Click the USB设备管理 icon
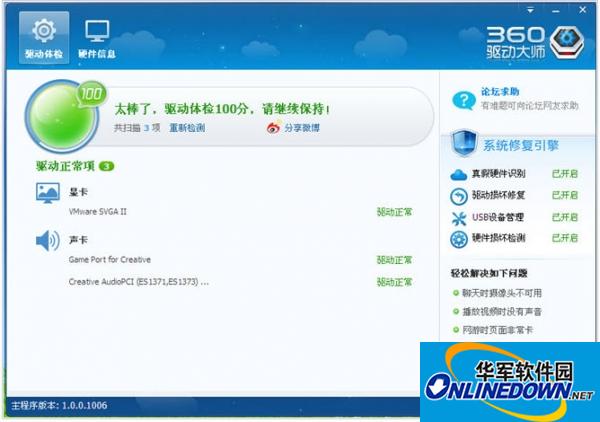Viewport: 600px width, 422px height. pyautogui.click(x=459, y=218)
